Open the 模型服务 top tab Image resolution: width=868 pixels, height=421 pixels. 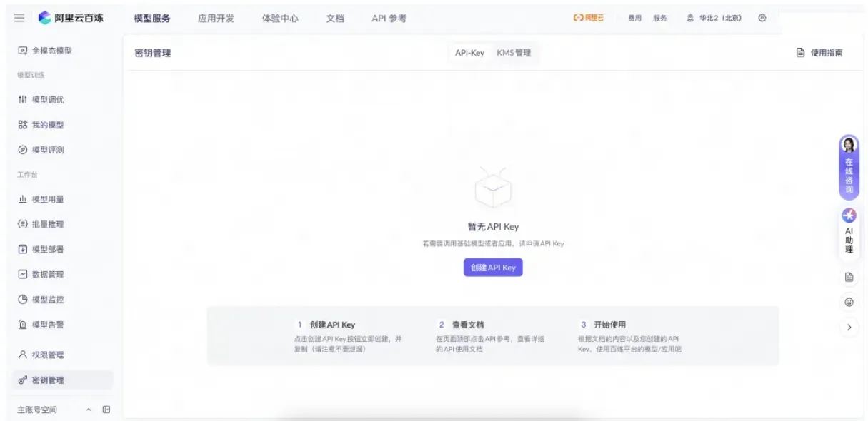[152, 19]
